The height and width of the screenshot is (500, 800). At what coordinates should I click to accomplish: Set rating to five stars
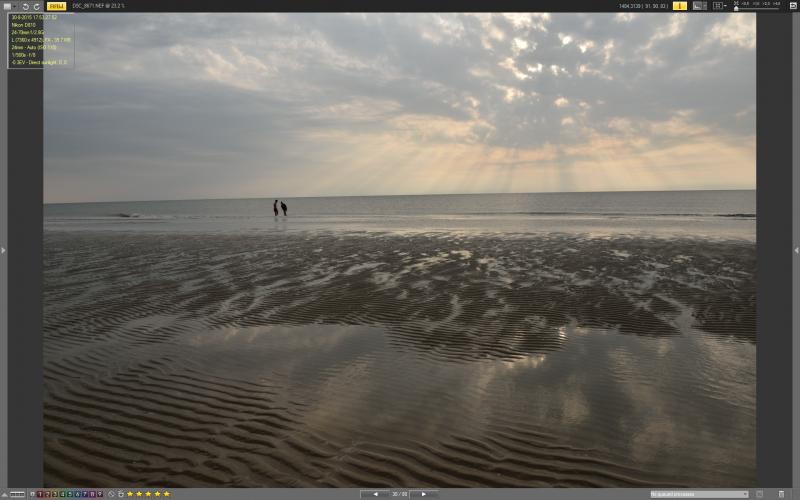pyautogui.click(x=166, y=494)
